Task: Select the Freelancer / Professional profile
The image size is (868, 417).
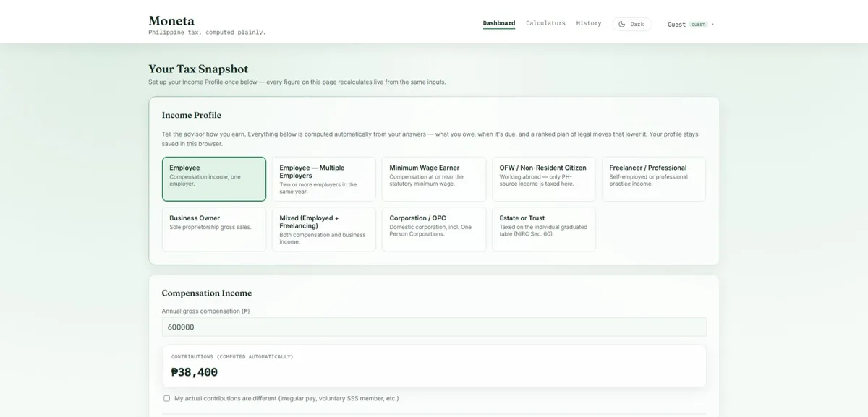Action: [654, 179]
